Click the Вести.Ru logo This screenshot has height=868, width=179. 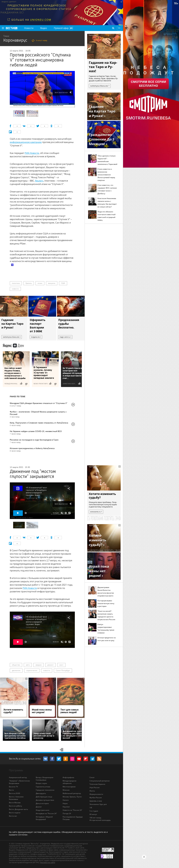coord(11,28)
